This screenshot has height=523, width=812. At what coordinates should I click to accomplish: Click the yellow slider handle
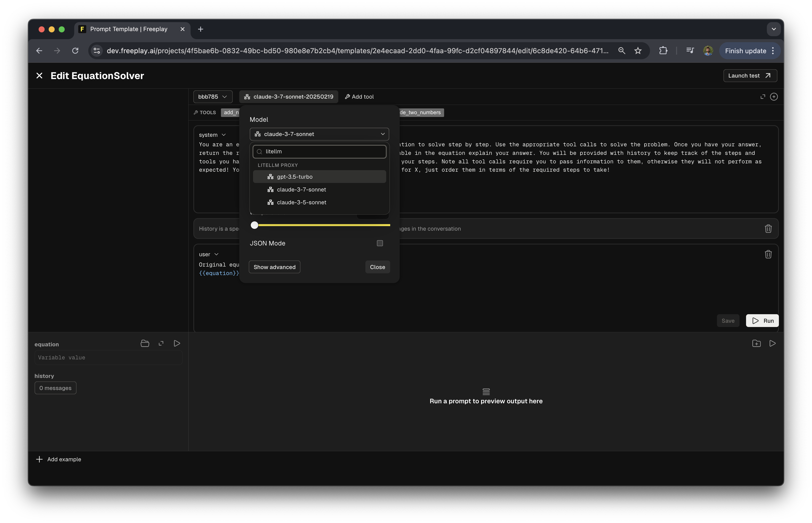pyautogui.click(x=255, y=225)
